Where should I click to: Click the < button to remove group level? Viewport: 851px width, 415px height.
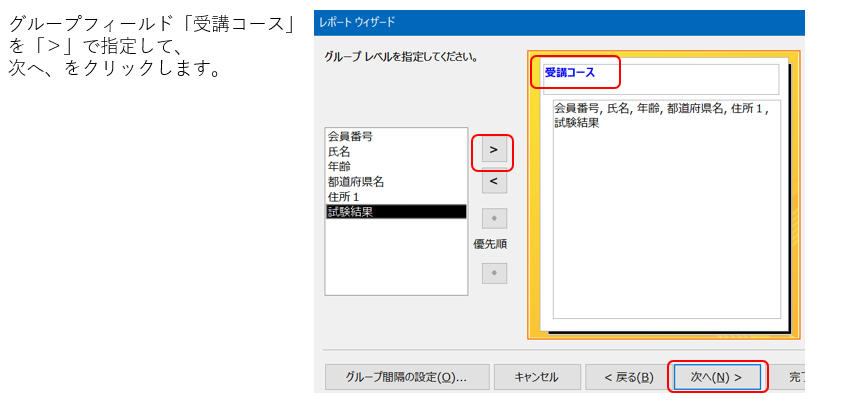[x=493, y=183]
